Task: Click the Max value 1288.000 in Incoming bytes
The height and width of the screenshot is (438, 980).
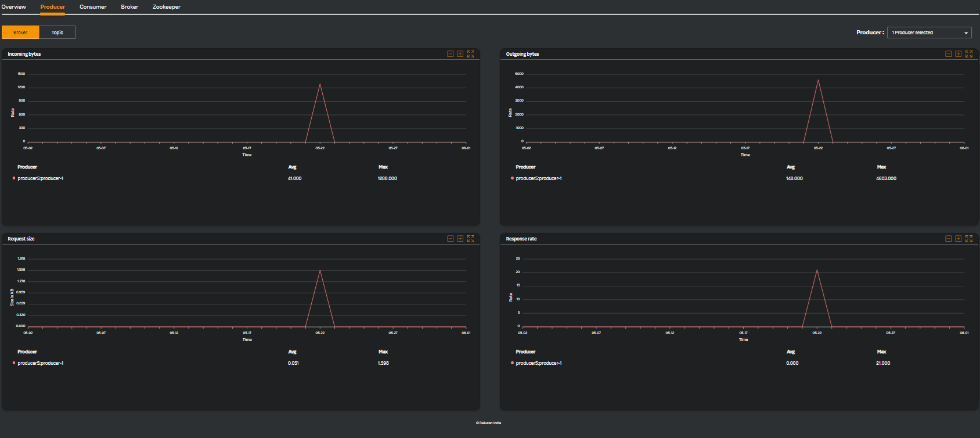Action: point(387,178)
